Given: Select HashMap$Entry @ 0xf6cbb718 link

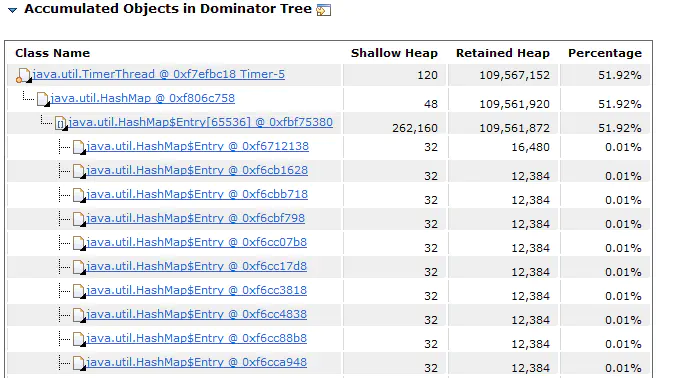Looking at the screenshot, I should [197, 194].
